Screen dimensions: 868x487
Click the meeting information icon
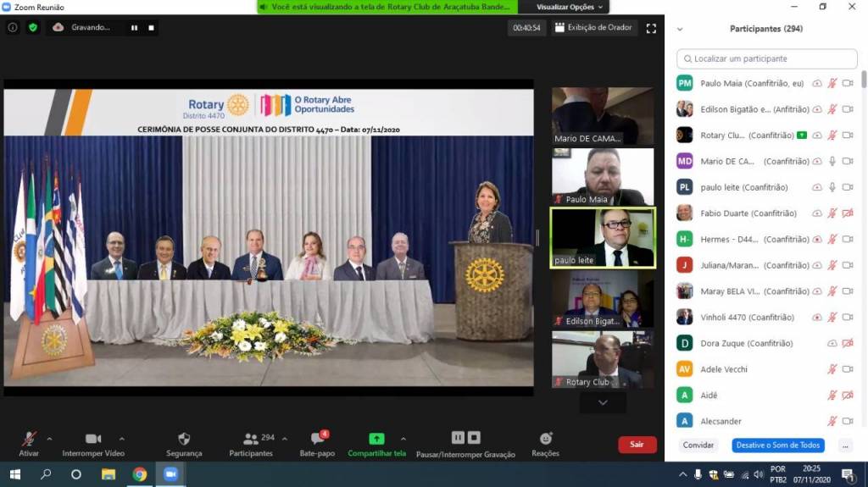[x=13, y=27]
